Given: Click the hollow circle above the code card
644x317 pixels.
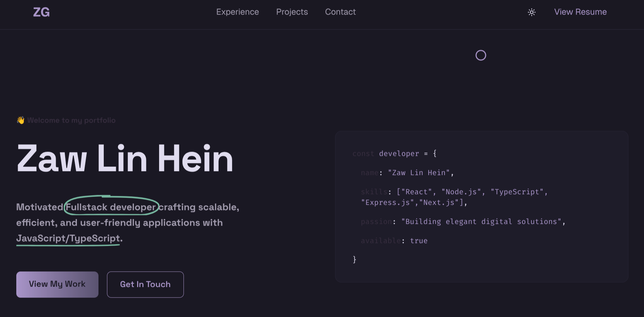Looking at the screenshot, I should click(481, 55).
